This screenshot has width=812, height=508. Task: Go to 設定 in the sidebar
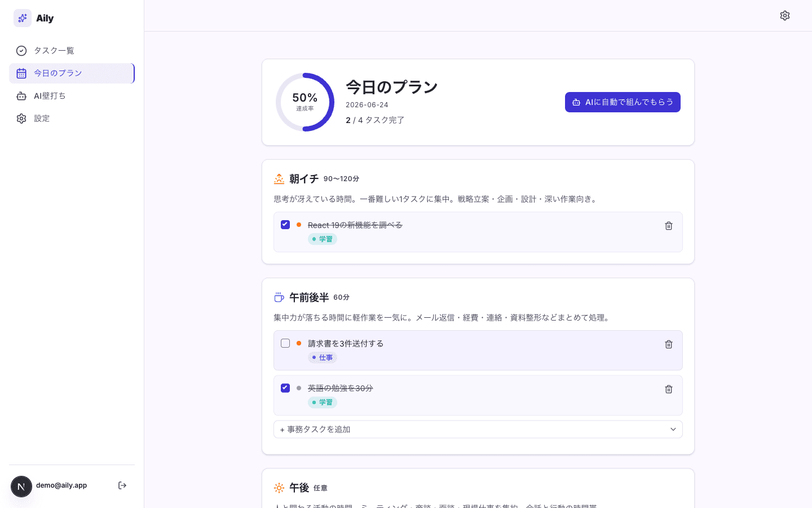(x=72, y=119)
